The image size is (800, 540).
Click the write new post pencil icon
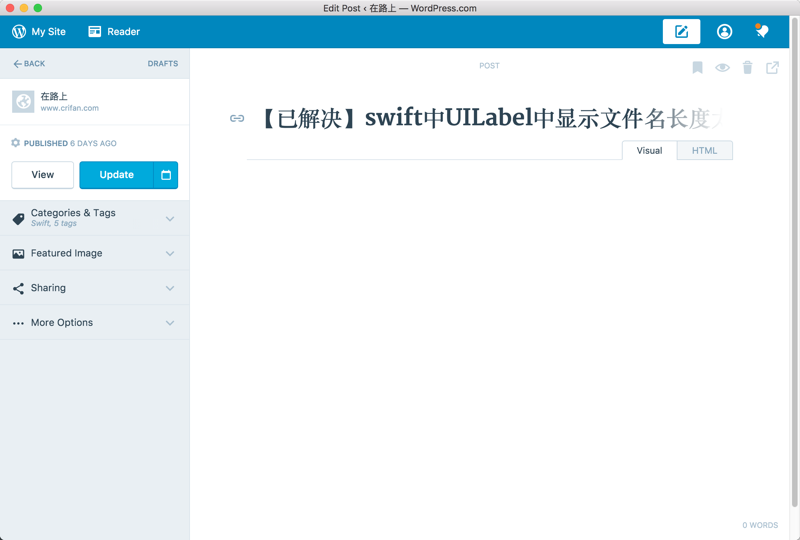[681, 32]
